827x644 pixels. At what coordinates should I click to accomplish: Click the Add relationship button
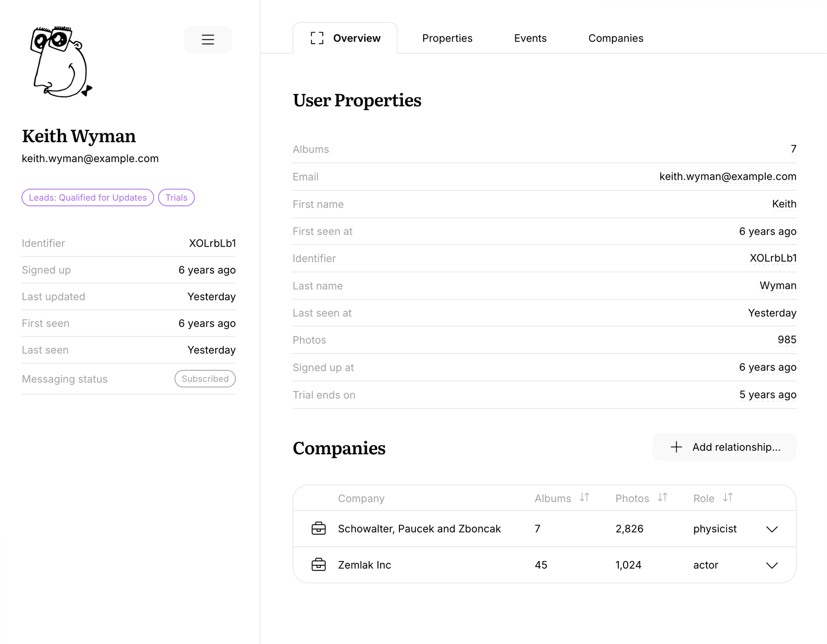[724, 447]
